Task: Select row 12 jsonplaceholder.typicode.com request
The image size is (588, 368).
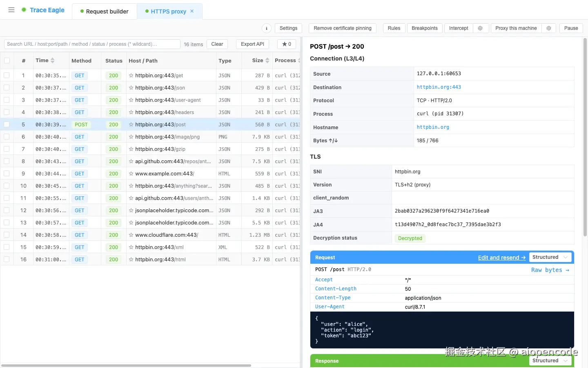Action: (x=150, y=210)
